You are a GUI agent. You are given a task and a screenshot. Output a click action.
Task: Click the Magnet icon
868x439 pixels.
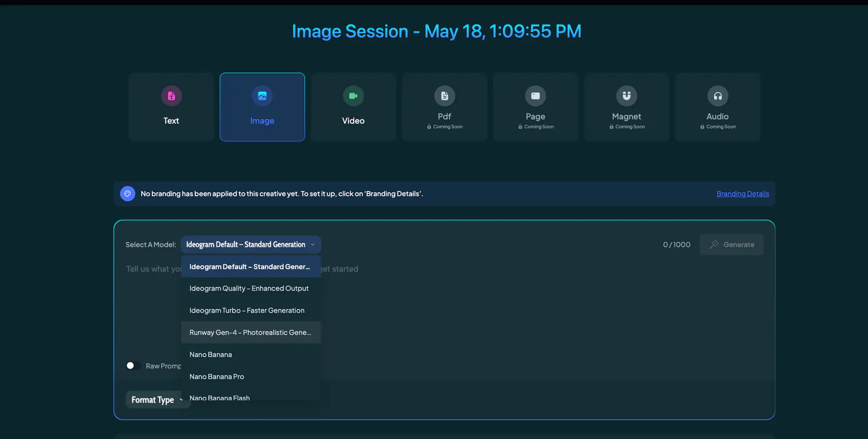coord(627,96)
